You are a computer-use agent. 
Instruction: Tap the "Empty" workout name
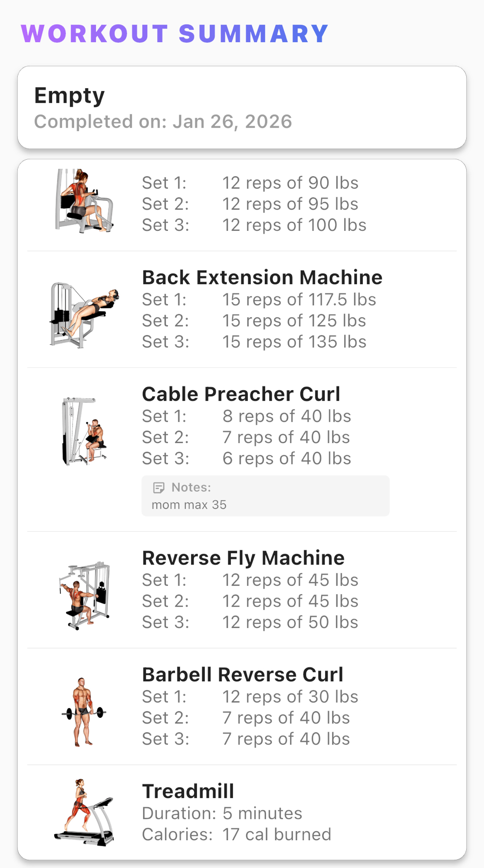(69, 95)
